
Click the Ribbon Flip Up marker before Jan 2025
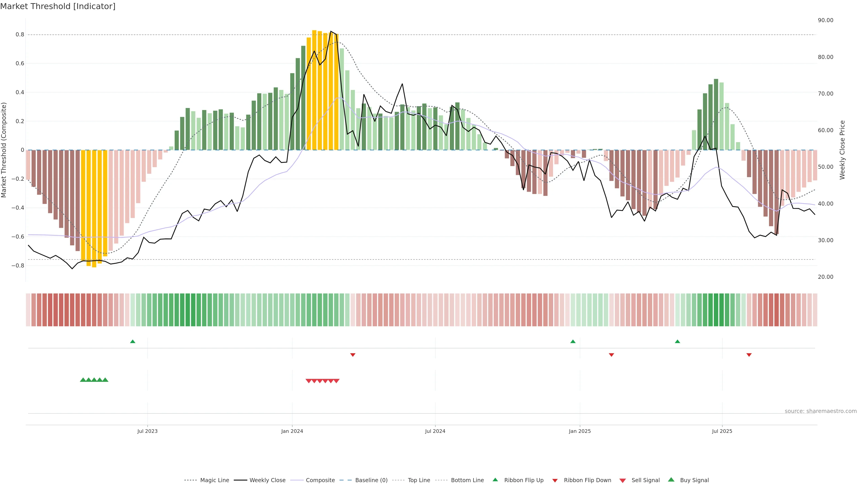(573, 342)
